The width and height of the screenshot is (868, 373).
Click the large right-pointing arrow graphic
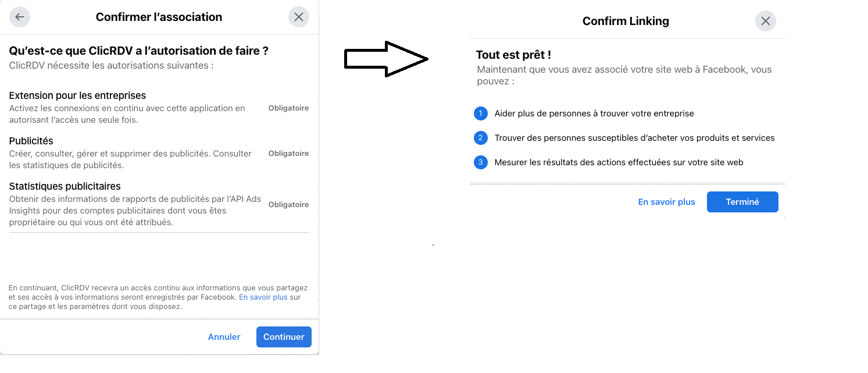pyautogui.click(x=387, y=59)
